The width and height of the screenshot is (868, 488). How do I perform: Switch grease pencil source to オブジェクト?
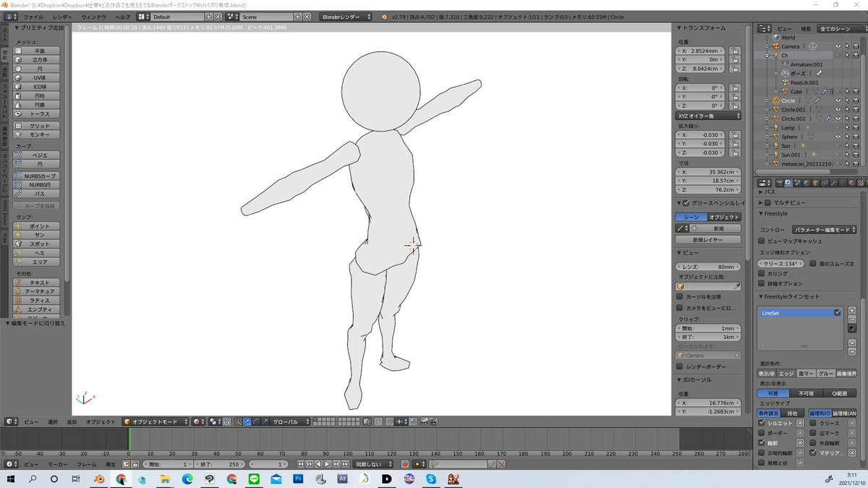click(724, 217)
